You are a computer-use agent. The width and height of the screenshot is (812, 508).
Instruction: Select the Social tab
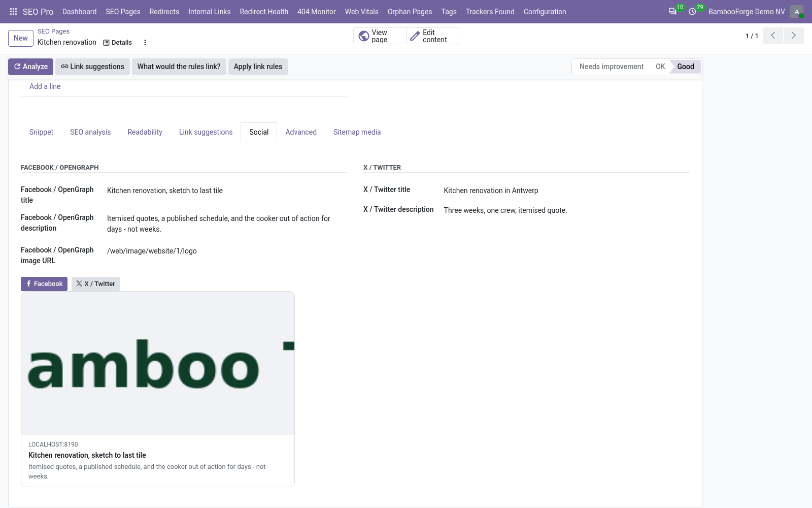[x=259, y=132]
